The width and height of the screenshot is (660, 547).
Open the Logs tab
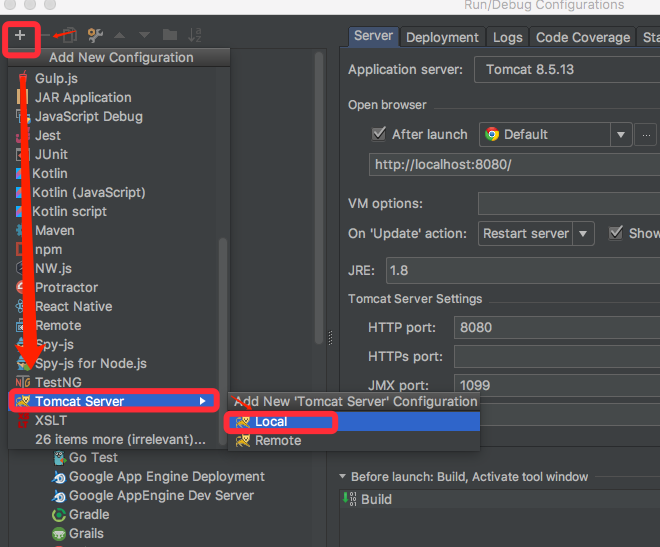[508, 37]
